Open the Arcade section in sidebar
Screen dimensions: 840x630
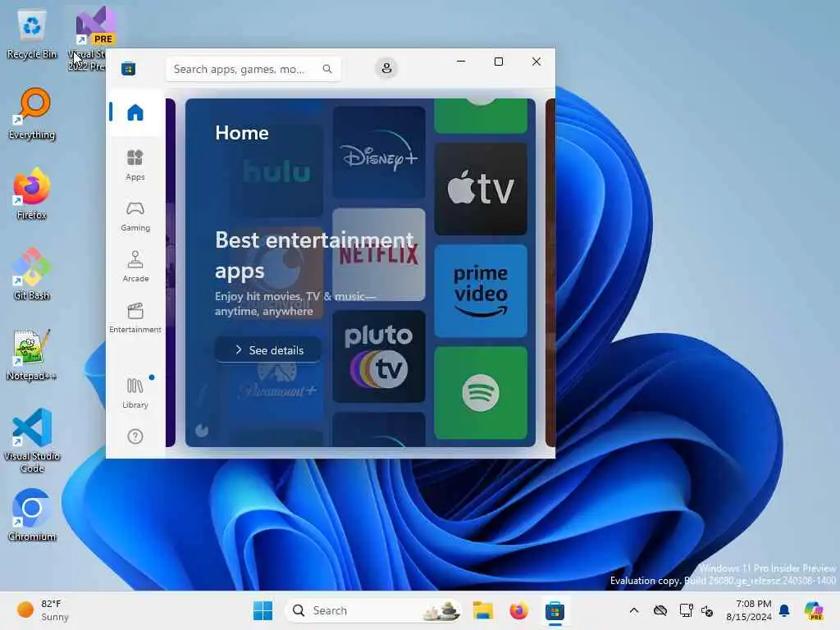(x=135, y=267)
